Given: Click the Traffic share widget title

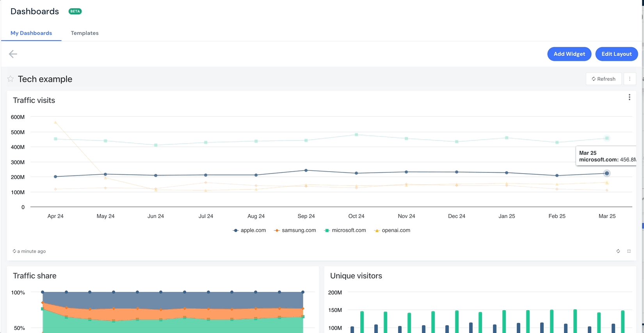Looking at the screenshot, I should coord(35,276).
